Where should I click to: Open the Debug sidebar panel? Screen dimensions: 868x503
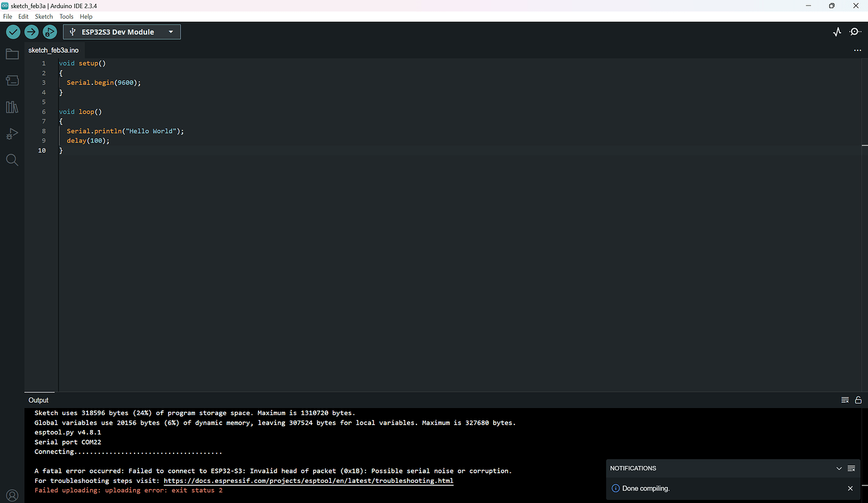tap(12, 133)
